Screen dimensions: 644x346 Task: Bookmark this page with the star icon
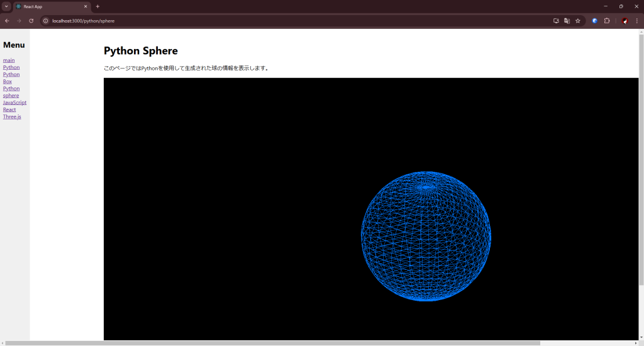pyautogui.click(x=577, y=21)
